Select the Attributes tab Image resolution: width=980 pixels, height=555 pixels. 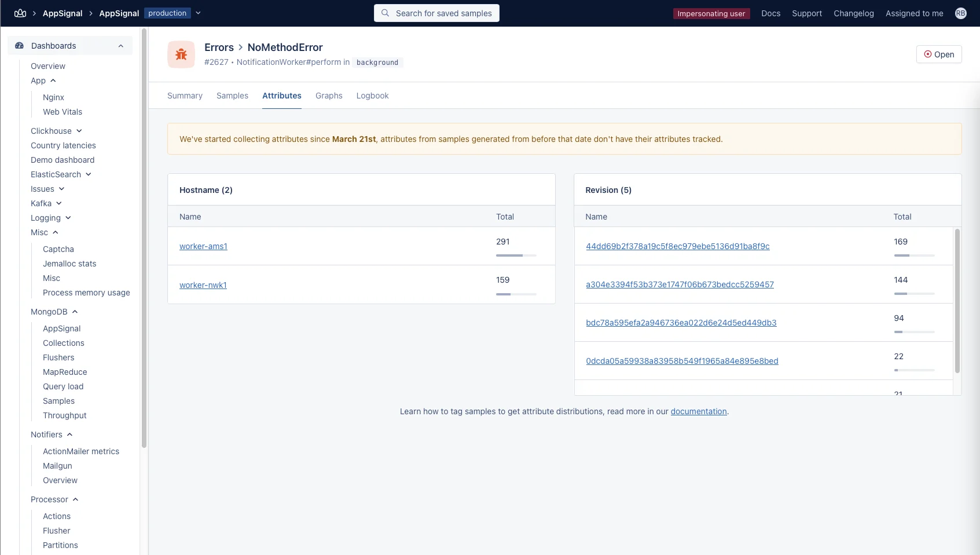click(282, 96)
